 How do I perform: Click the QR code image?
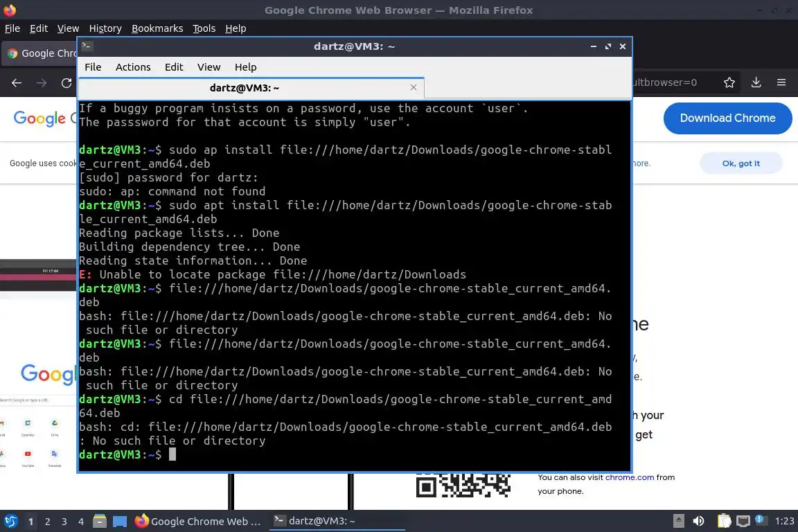[463, 485]
